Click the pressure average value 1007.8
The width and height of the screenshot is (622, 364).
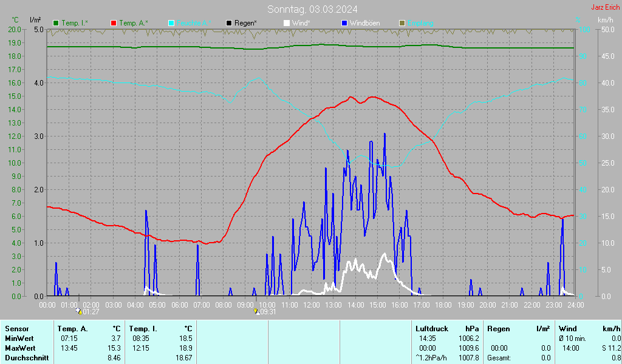pyautogui.click(x=469, y=358)
